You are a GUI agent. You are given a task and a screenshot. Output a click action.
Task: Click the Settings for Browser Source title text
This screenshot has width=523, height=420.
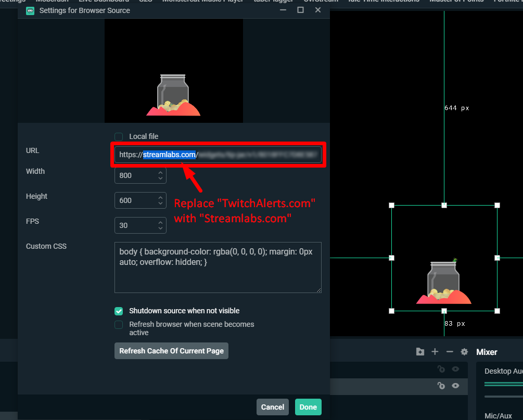(85, 11)
